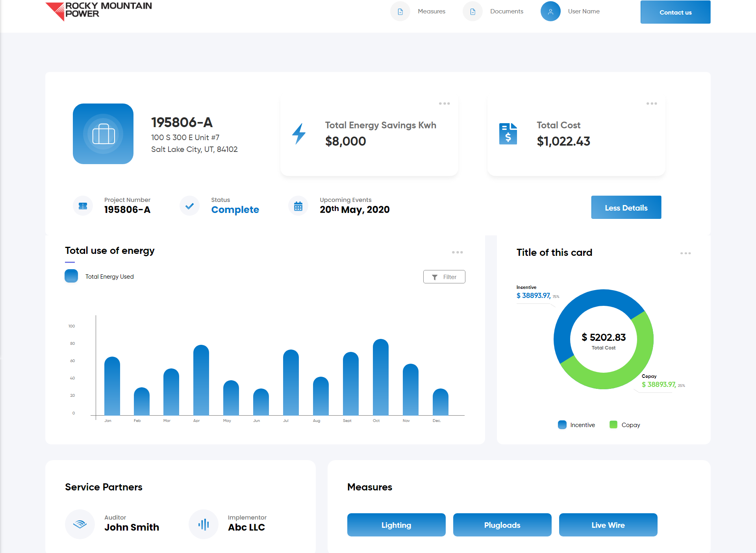Click the green Copay legend swatch
This screenshot has width=756, height=553.
pos(613,425)
